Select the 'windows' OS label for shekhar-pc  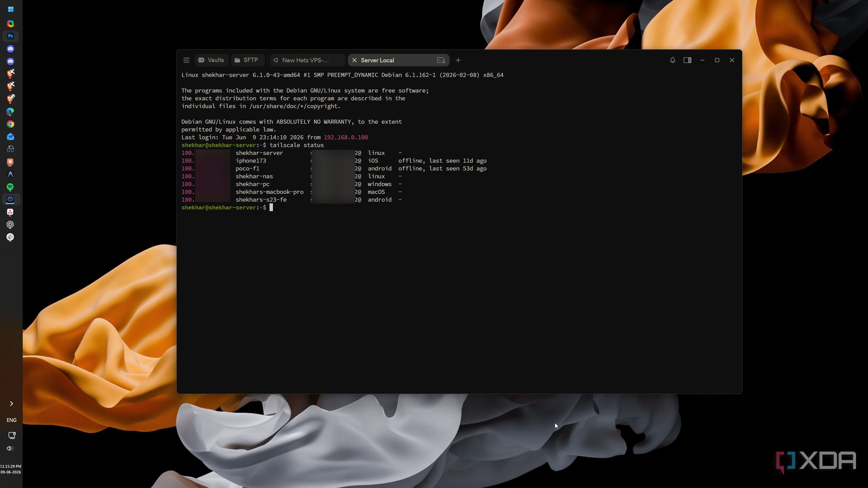(x=379, y=184)
